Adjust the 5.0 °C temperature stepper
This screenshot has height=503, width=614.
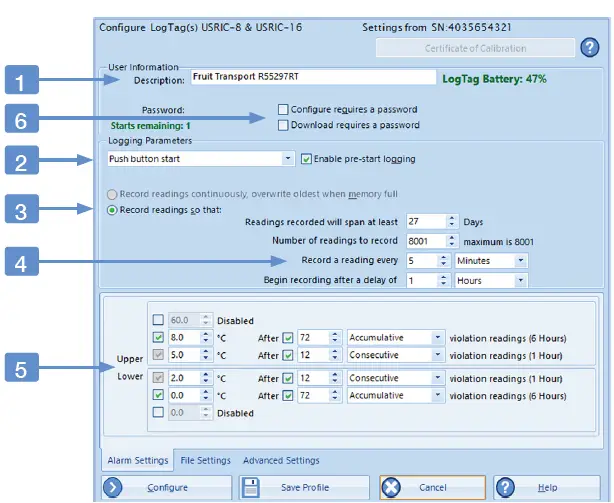click(x=206, y=355)
